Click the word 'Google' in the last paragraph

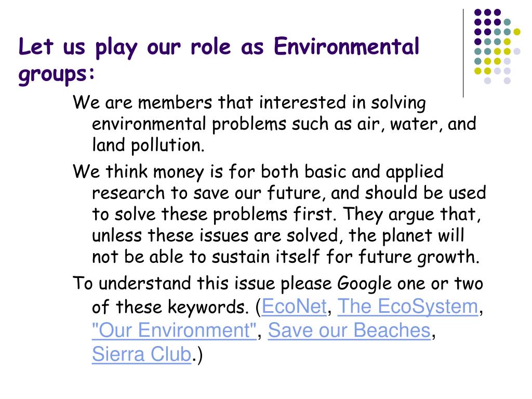364,283
